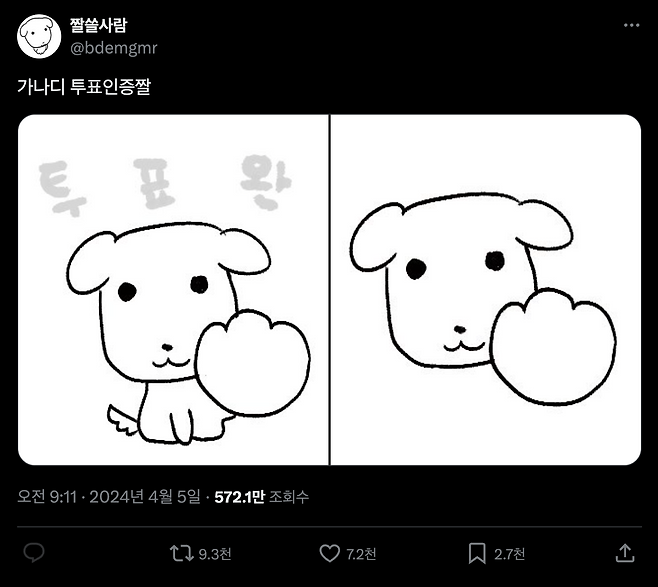658x587 pixels.
Task: Click the retweet arrows icon
Action: pyautogui.click(x=181, y=553)
